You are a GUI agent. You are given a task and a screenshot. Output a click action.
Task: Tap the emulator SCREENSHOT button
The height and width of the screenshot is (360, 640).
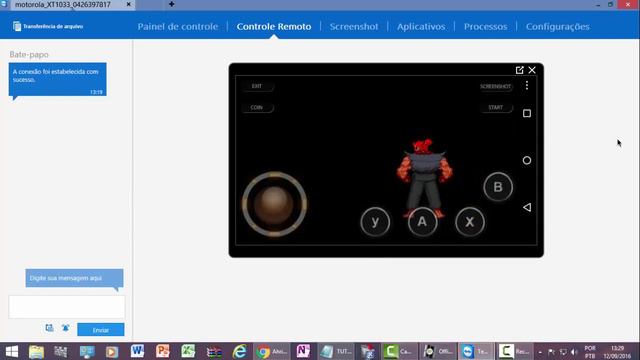click(496, 87)
